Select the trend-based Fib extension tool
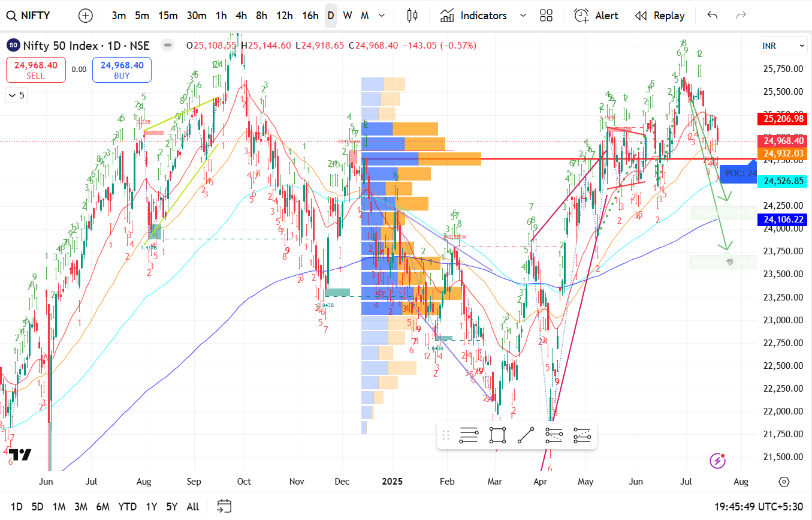812x520 pixels. click(x=554, y=435)
